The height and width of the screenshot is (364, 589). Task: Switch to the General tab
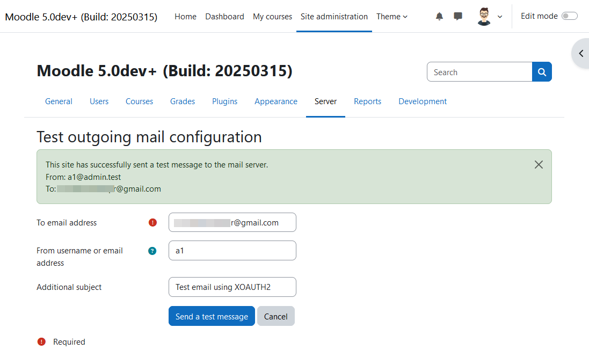click(x=59, y=101)
